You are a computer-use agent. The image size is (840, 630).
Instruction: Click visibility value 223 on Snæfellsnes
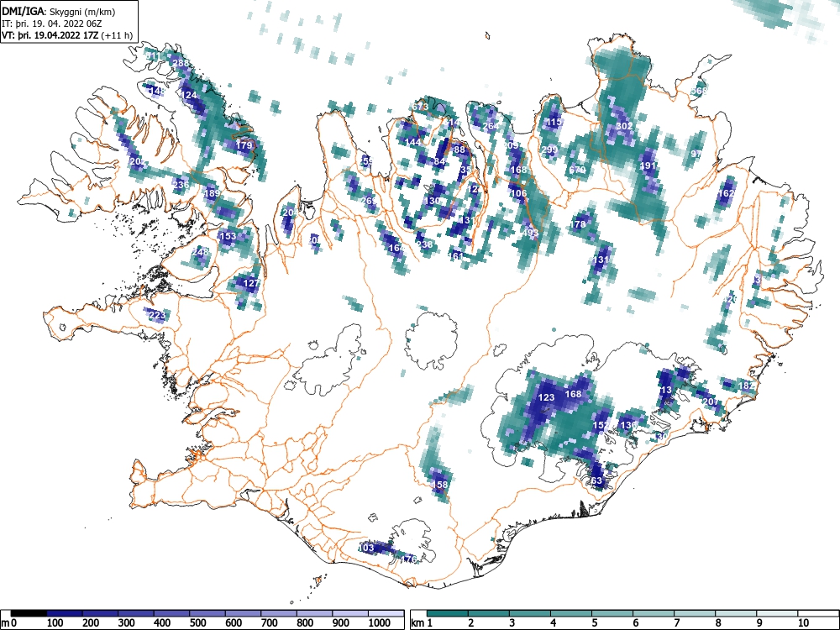(x=157, y=315)
